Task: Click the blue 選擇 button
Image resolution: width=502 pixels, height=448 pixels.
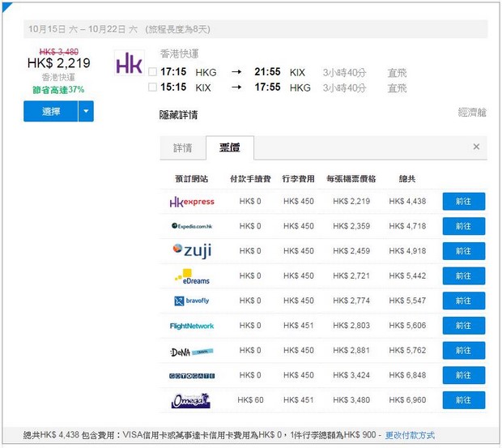Action: [x=50, y=111]
